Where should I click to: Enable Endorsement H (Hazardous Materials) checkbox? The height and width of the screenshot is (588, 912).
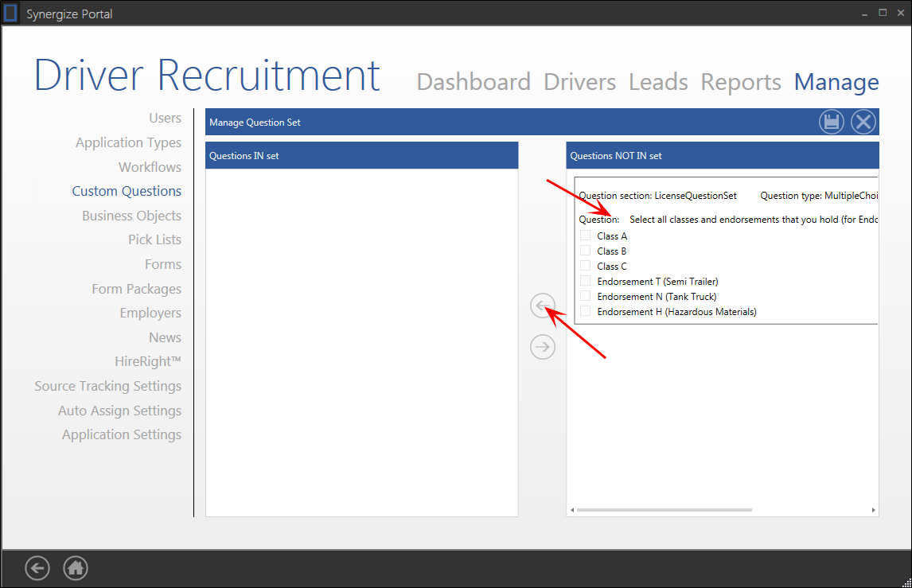(x=586, y=311)
